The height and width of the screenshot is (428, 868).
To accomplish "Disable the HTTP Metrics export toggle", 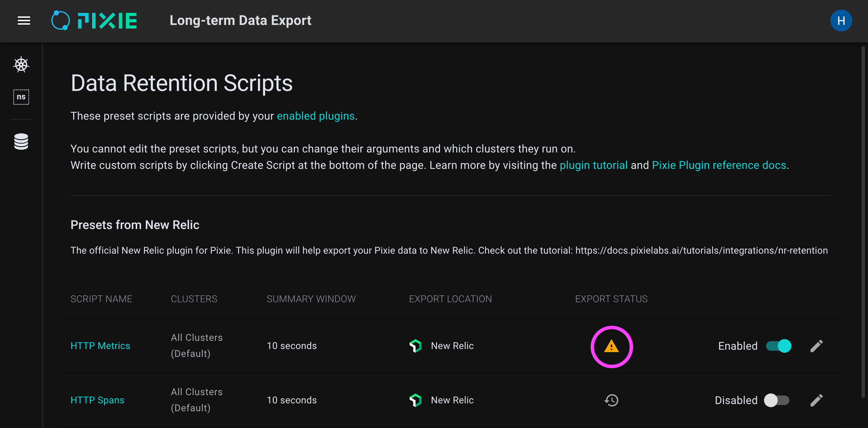I will pyautogui.click(x=779, y=346).
